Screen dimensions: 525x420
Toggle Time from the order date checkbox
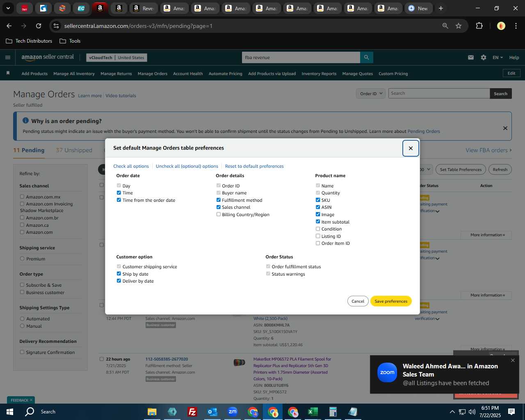tap(119, 200)
